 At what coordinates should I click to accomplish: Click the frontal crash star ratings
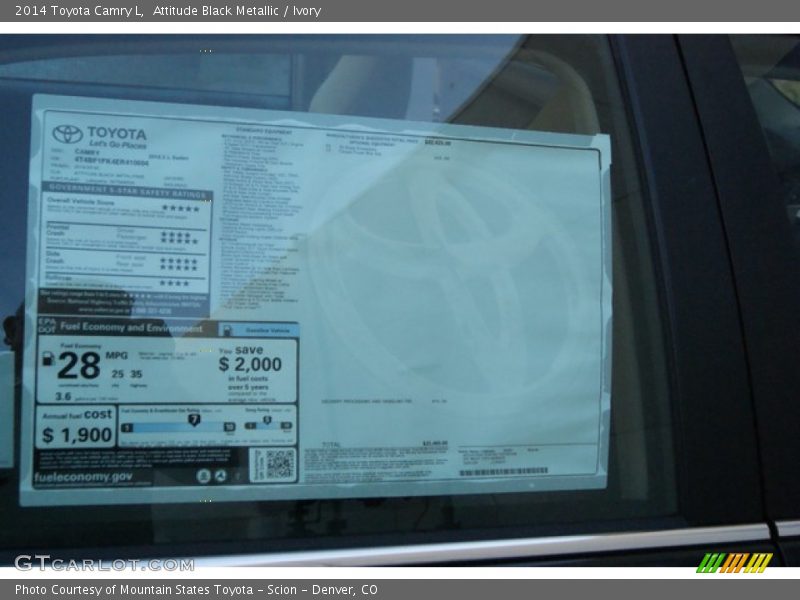(x=180, y=236)
